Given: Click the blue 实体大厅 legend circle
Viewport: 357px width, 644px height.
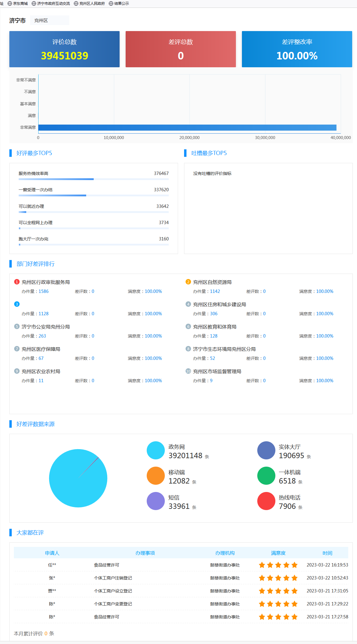Looking at the screenshot, I should pyautogui.click(x=266, y=450).
